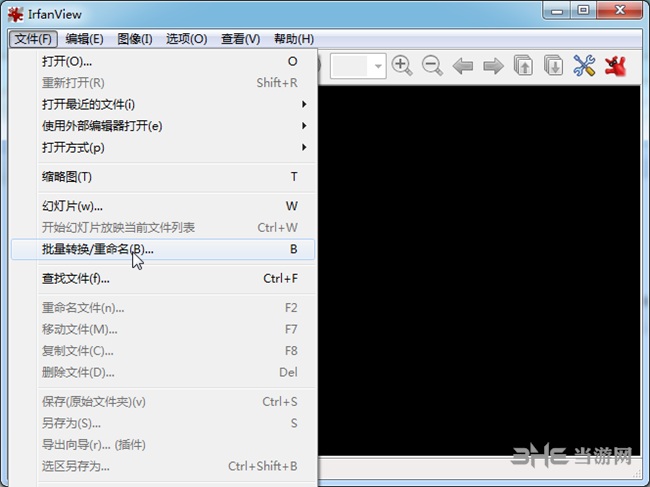The image size is (650, 487).
Task: Go to next image with right arrow
Action: pos(493,65)
